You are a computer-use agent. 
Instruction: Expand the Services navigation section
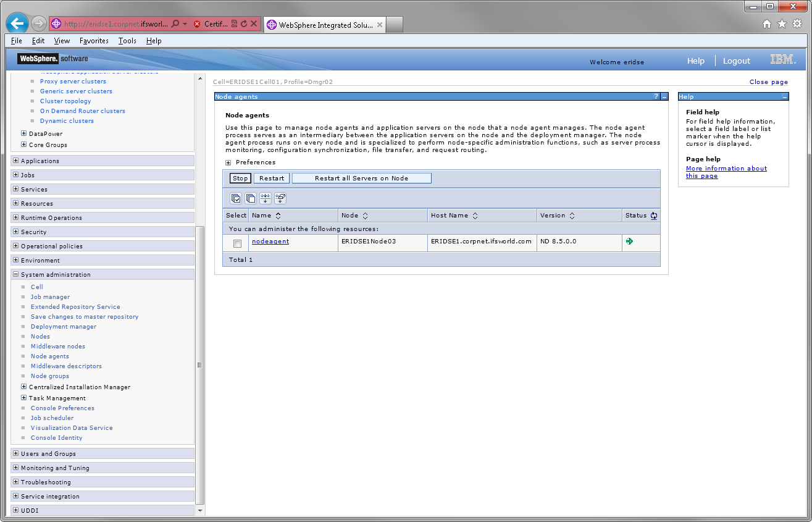click(16, 189)
